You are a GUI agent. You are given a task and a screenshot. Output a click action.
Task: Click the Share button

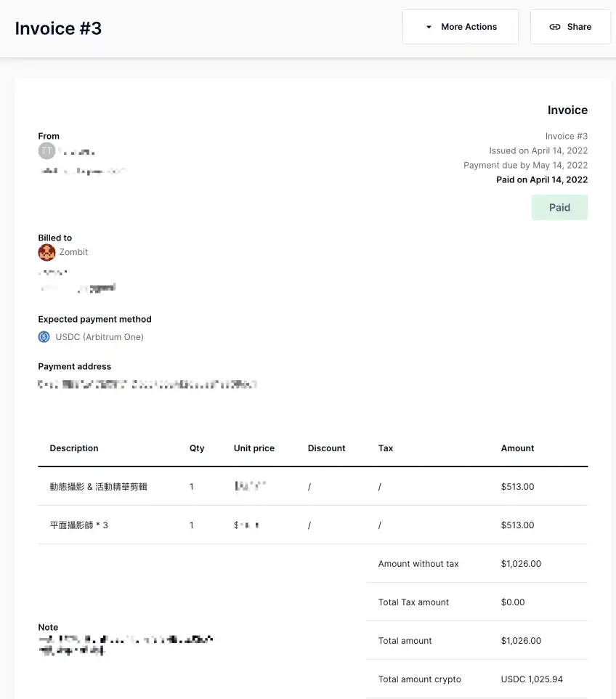point(570,27)
